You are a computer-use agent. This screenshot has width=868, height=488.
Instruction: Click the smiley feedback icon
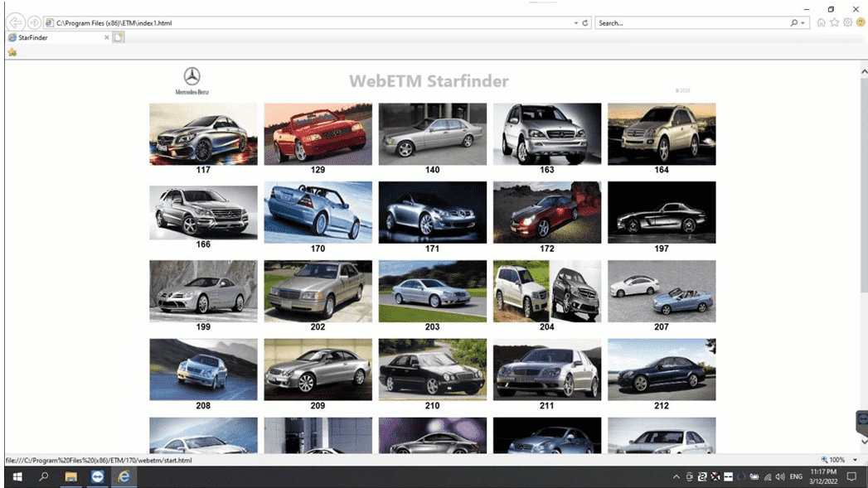[x=861, y=22]
